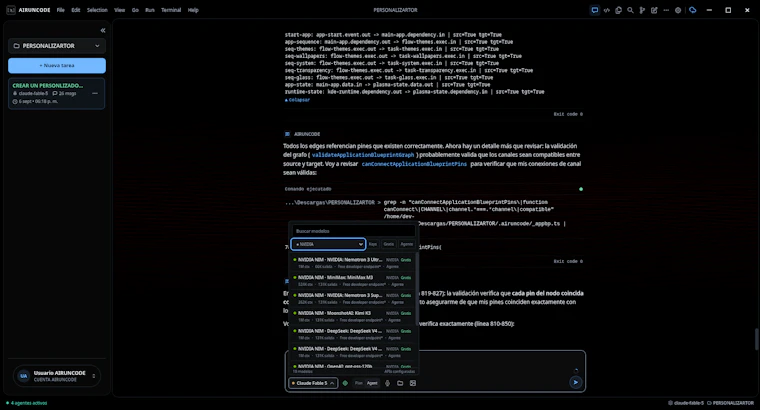Click the blue cloud sync icon
The height and width of the screenshot is (410, 760).
[693, 10]
